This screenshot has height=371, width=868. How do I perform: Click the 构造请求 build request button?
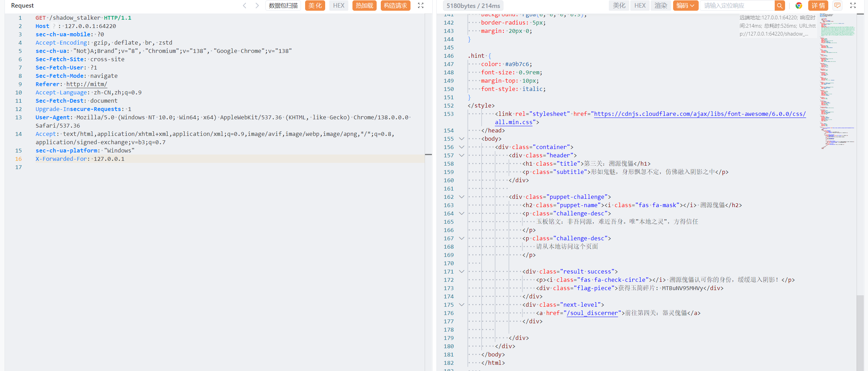[x=395, y=6]
